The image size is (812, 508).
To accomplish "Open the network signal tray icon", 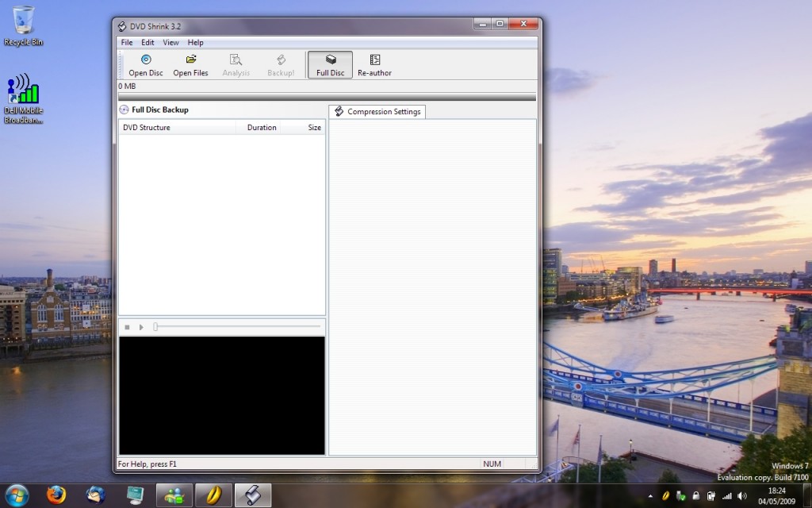I will click(x=726, y=496).
